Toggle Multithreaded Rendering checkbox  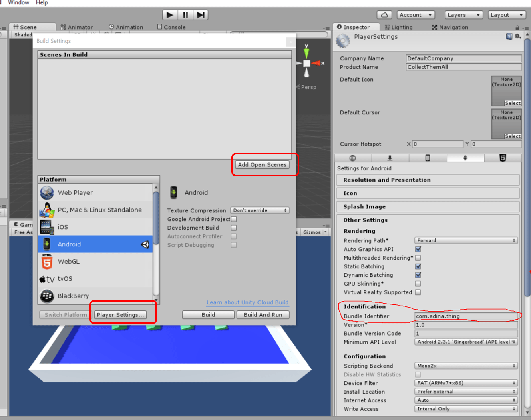[x=418, y=258]
